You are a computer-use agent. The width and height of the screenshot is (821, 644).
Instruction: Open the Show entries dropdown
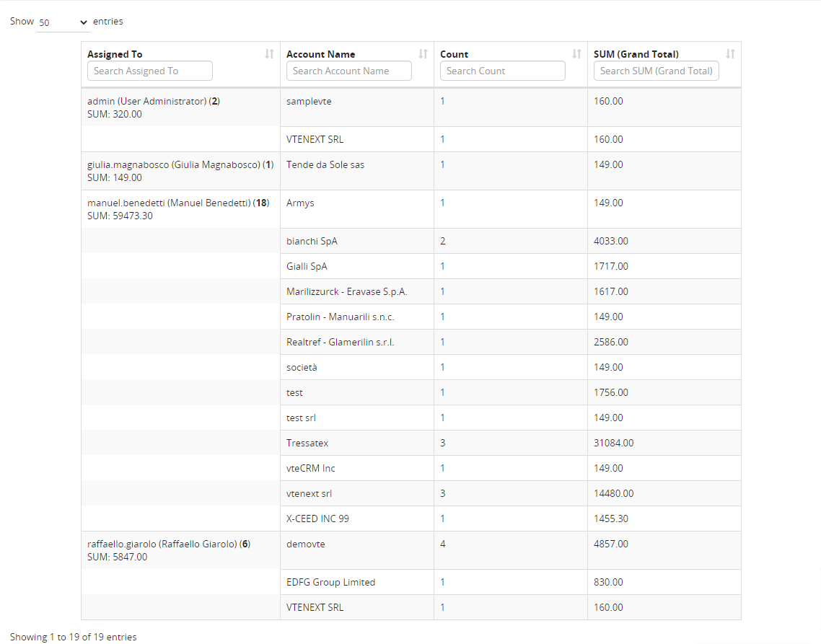coord(63,22)
